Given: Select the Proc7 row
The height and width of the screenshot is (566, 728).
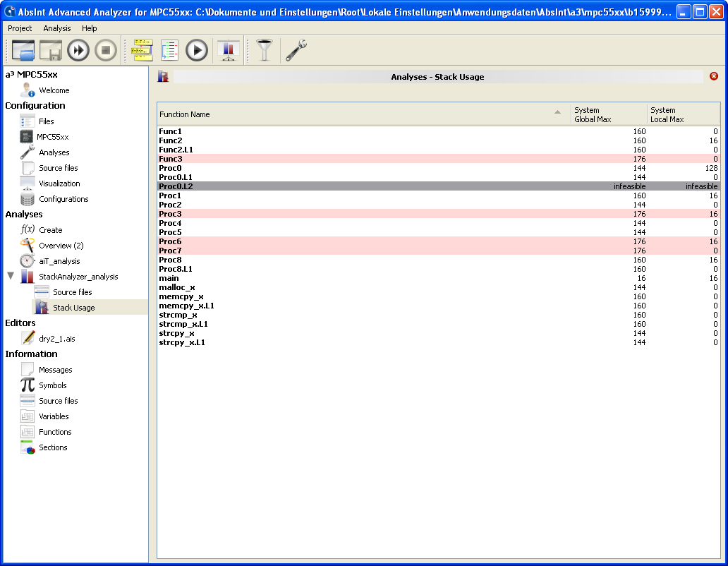Looking at the screenshot, I should [x=439, y=251].
